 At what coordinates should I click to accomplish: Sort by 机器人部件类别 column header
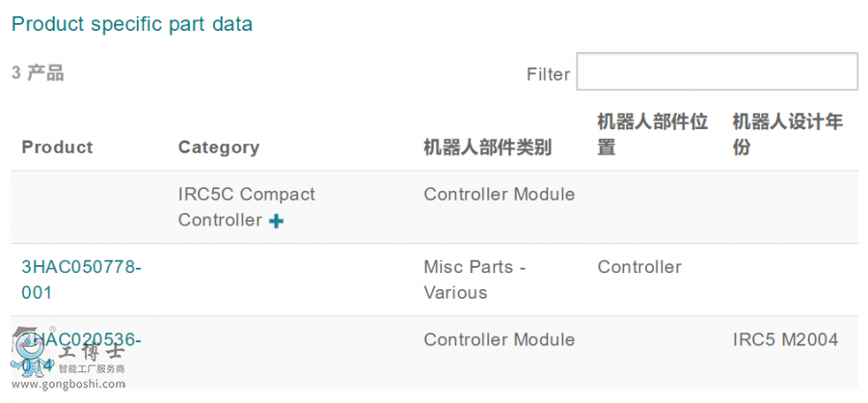pyautogui.click(x=488, y=148)
